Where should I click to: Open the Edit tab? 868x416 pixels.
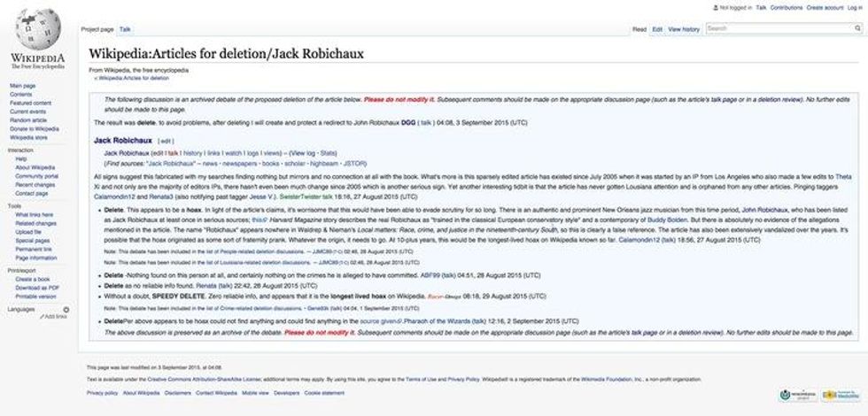657,29
